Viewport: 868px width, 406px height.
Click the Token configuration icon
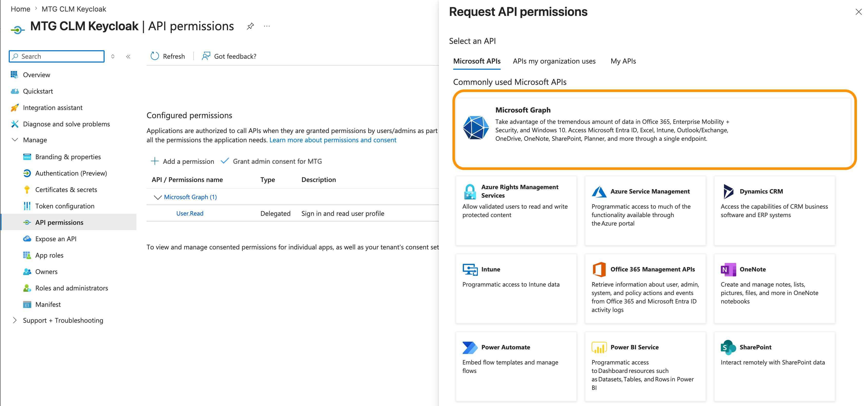[27, 206]
